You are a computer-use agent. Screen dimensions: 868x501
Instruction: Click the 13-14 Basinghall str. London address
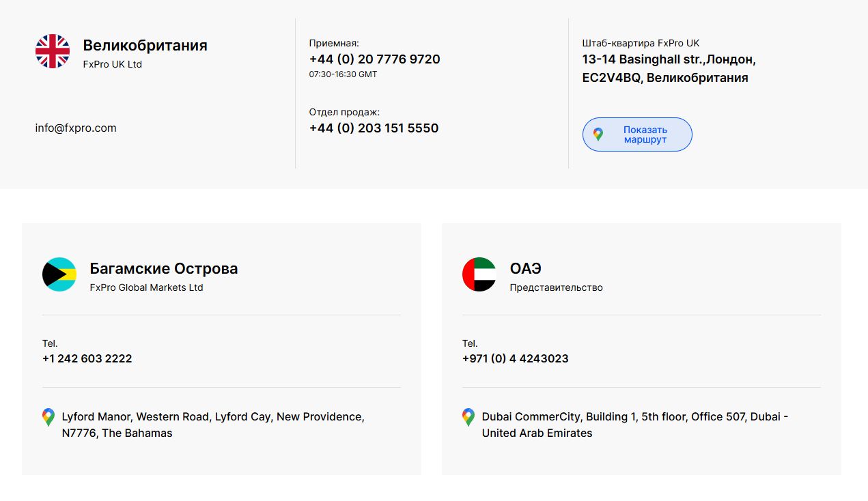click(668, 68)
